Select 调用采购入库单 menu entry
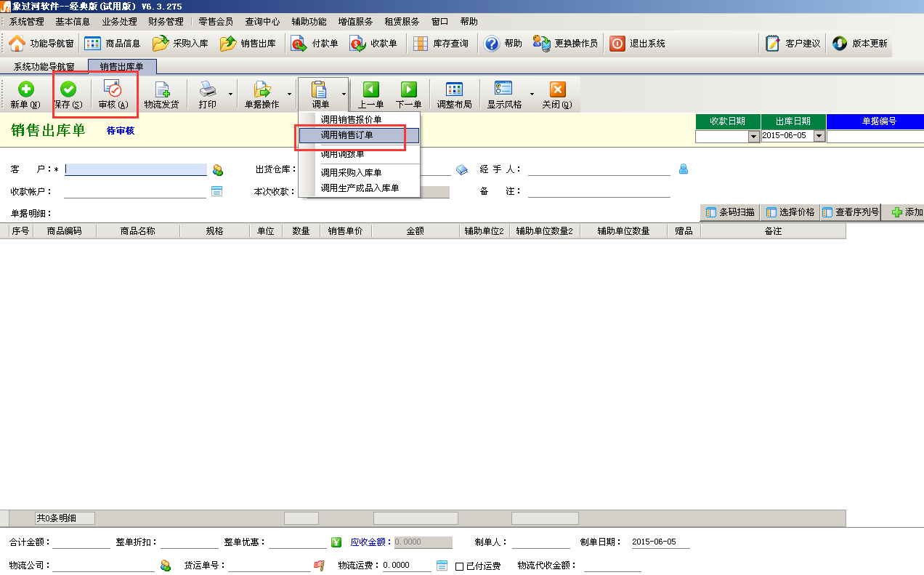The width and height of the screenshot is (924, 575). (359, 173)
